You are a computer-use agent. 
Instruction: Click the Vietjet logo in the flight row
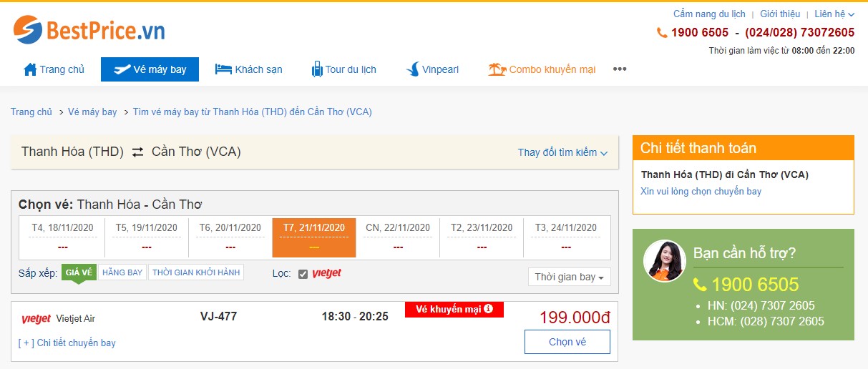point(36,319)
